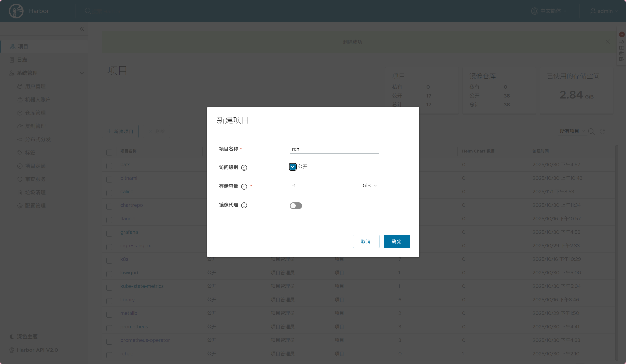Click the project list search icon

(x=591, y=131)
